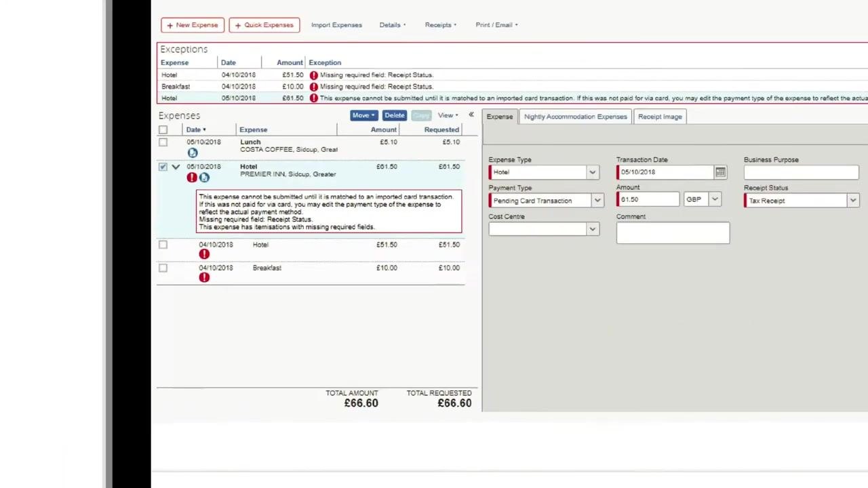Switch to the Expense tab
The width and height of the screenshot is (868, 488).
point(500,117)
